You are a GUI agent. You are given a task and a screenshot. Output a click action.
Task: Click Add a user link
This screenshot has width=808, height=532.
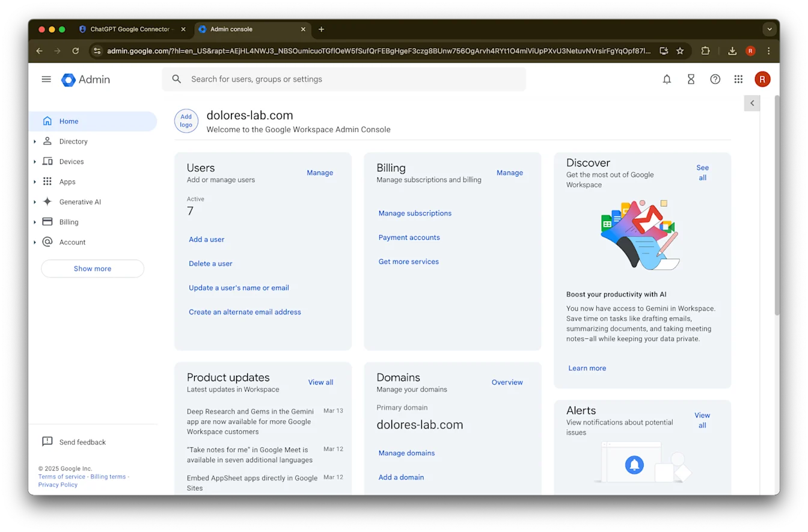coord(206,239)
